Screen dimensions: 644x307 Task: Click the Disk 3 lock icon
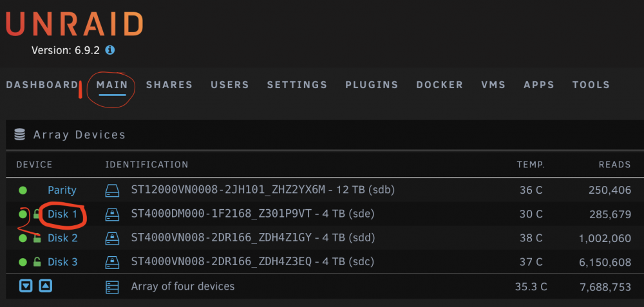click(37, 261)
